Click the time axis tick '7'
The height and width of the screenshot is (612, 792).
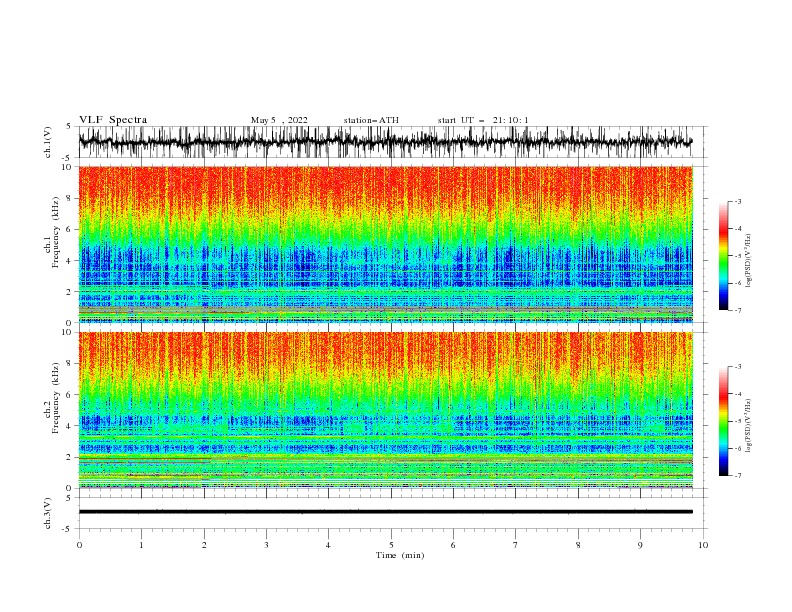pyautogui.click(x=516, y=545)
